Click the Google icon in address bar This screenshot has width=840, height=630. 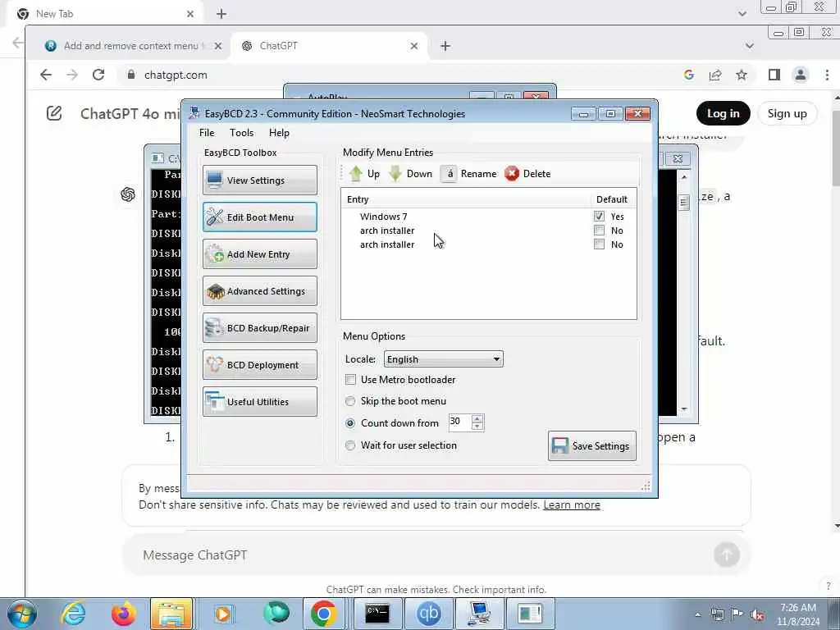pyautogui.click(x=689, y=75)
